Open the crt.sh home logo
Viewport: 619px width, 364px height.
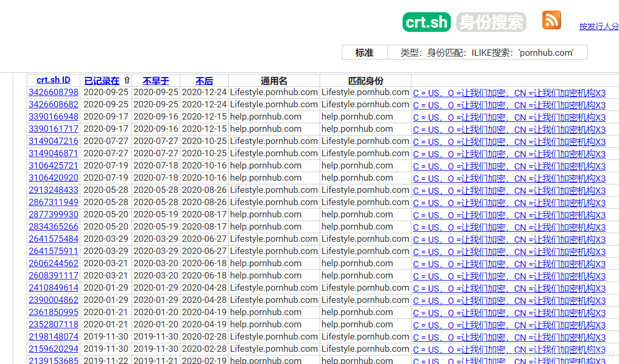point(426,22)
